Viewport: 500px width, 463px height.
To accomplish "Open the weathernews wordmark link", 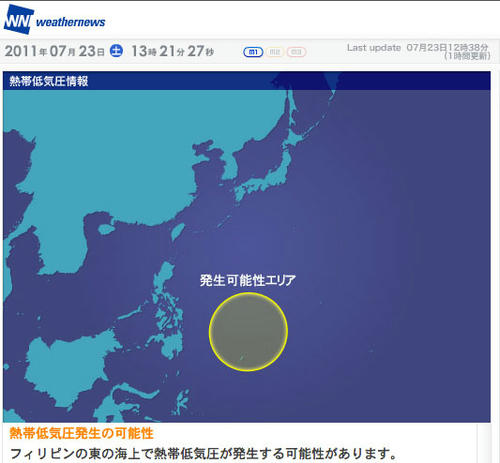I will [x=70, y=22].
